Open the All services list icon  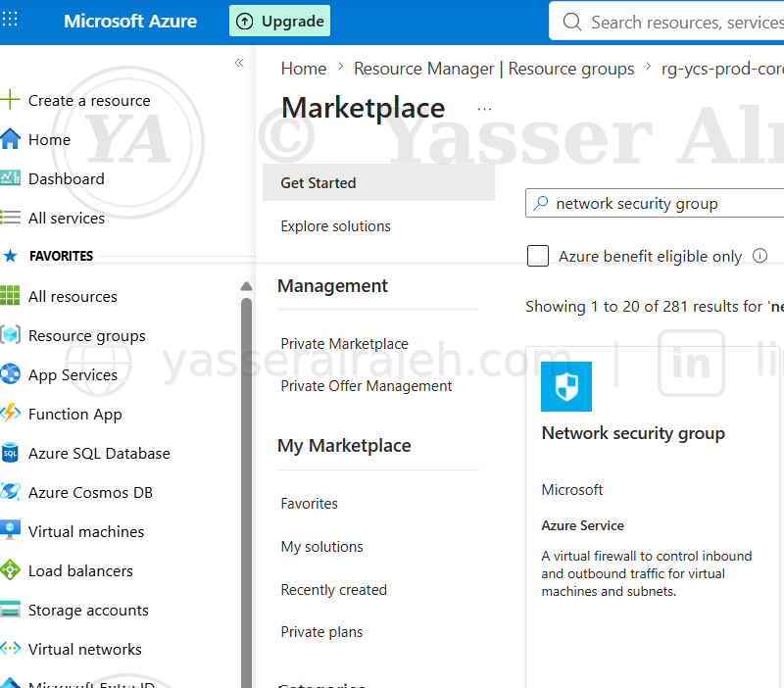[x=11, y=218]
